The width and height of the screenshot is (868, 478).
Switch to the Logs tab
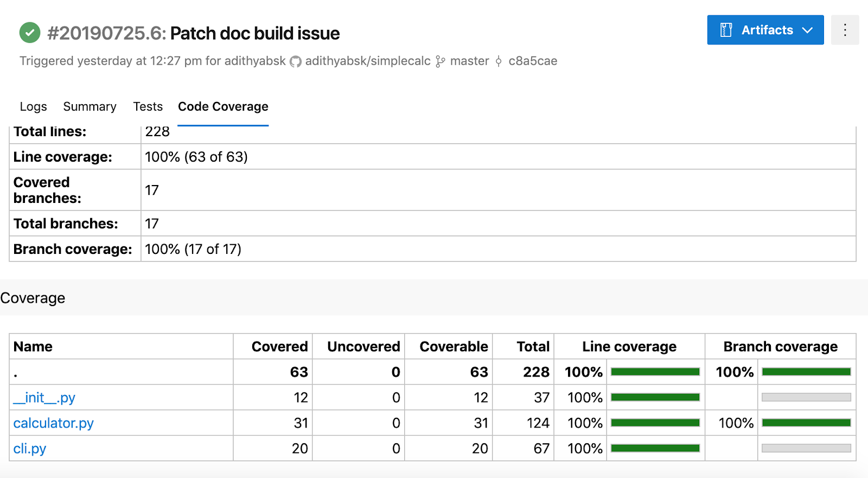coord(34,106)
